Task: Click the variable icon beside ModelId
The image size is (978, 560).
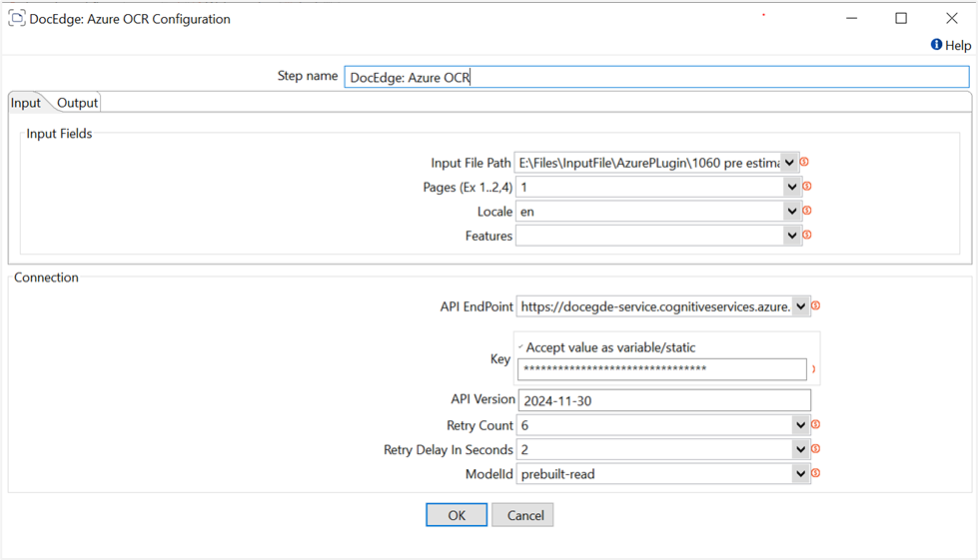Action: pos(816,473)
